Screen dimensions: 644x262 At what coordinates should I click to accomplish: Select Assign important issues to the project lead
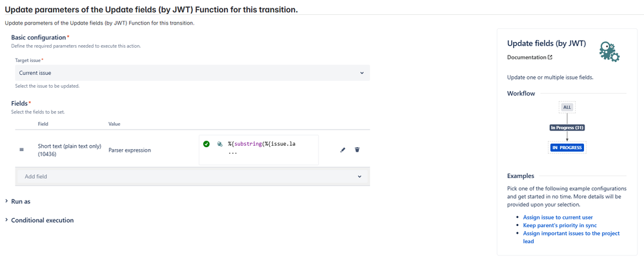pyautogui.click(x=571, y=237)
